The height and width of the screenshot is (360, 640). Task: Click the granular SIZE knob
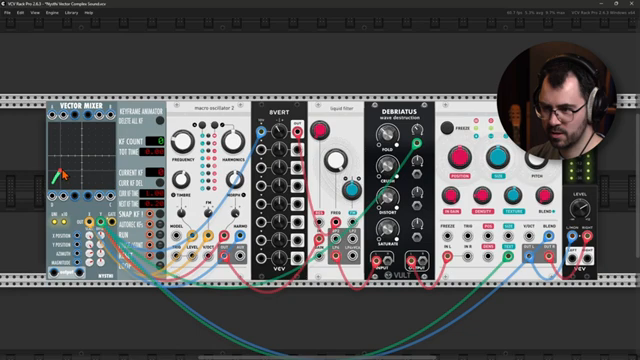[x=498, y=158]
